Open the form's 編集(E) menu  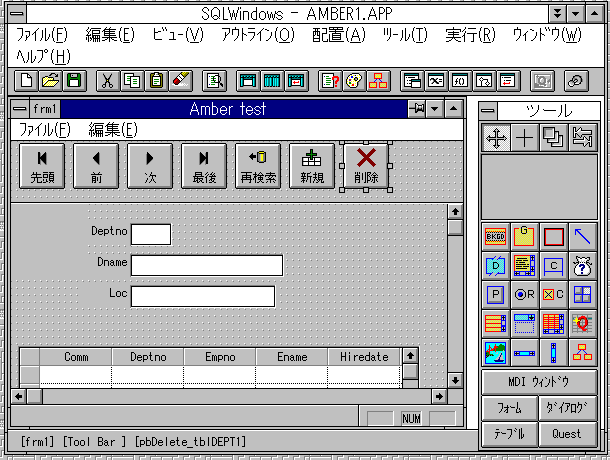coord(113,130)
